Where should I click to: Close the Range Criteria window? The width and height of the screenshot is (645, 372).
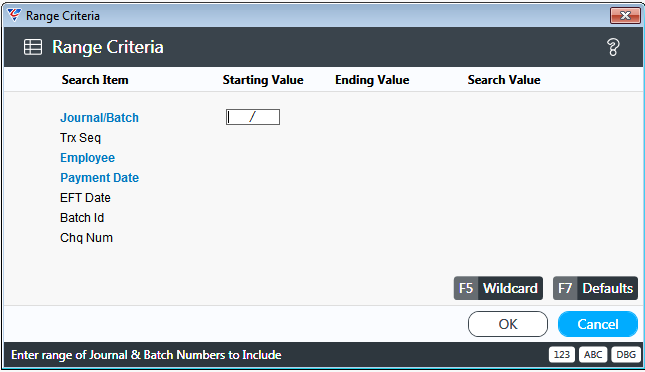pos(625,16)
